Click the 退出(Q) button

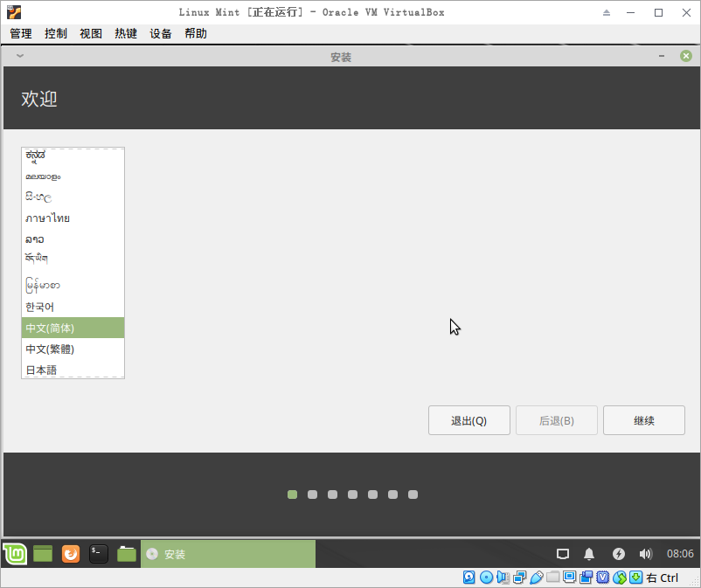tap(468, 420)
